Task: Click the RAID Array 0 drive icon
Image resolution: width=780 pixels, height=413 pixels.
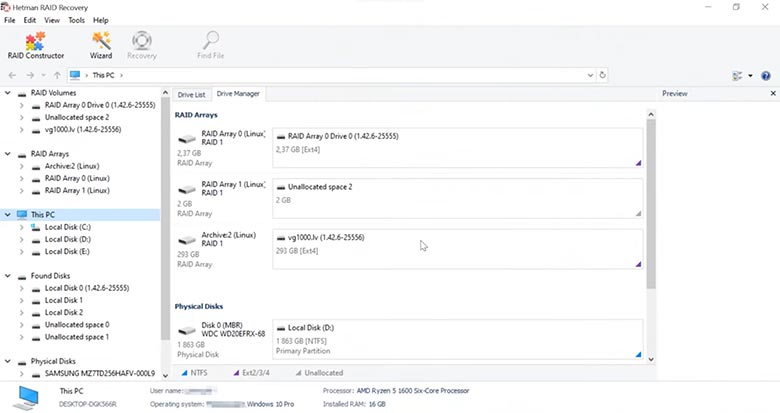Action: [186, 138]
